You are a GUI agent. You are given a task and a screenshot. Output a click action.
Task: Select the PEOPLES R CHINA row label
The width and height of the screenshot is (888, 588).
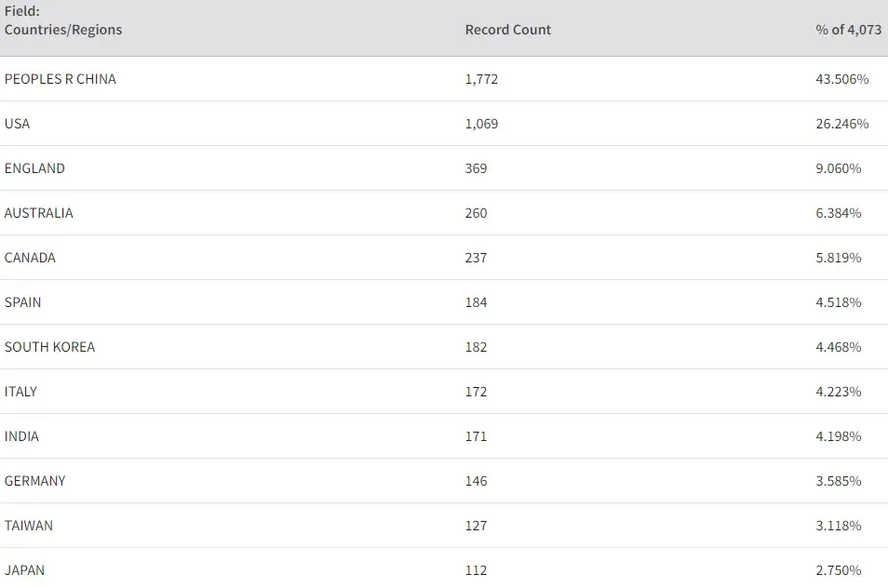tap(61, 79)
